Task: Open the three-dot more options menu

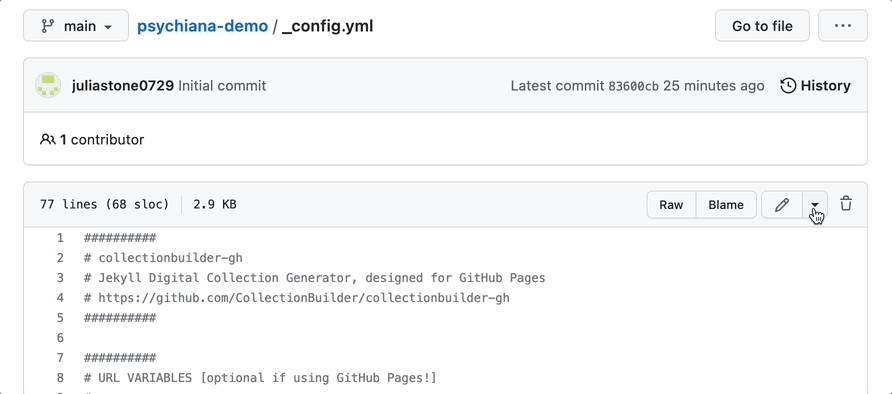Action: point(843,26)
